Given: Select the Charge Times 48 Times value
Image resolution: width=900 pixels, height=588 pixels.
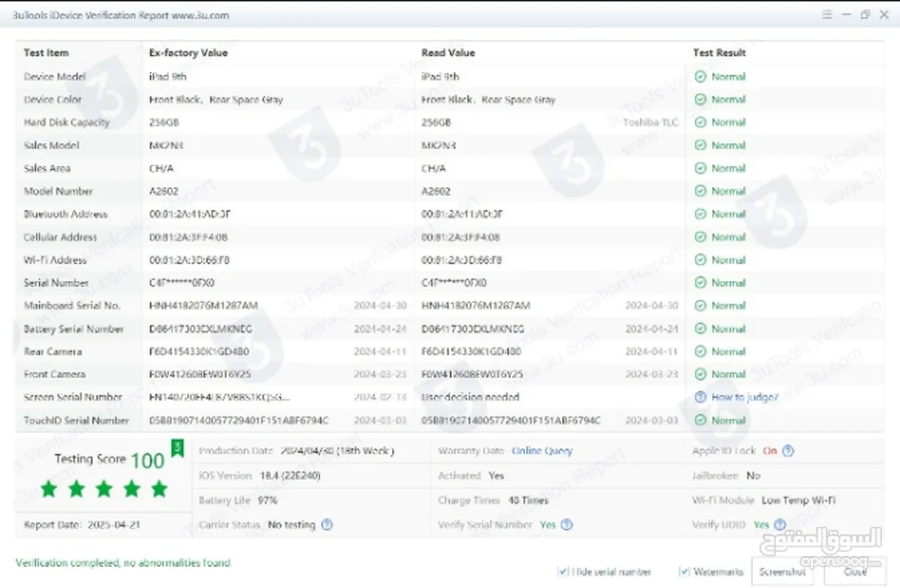Looking at the screenshot, I should point(528,501).
